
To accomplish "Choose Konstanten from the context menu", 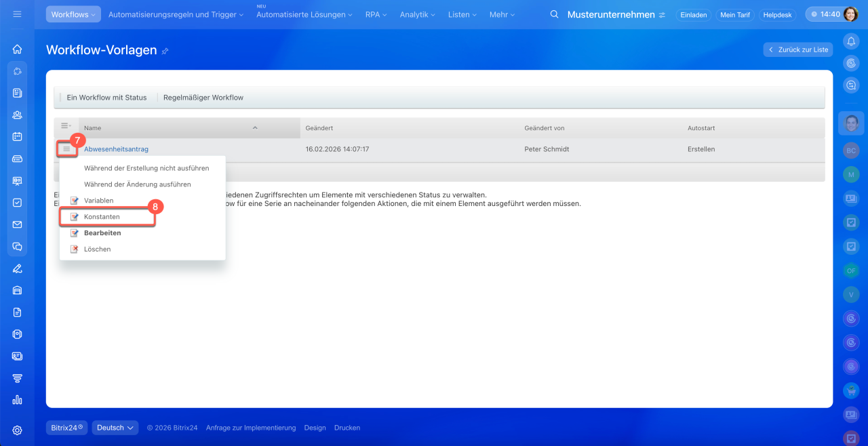I will tap(102, 217).
